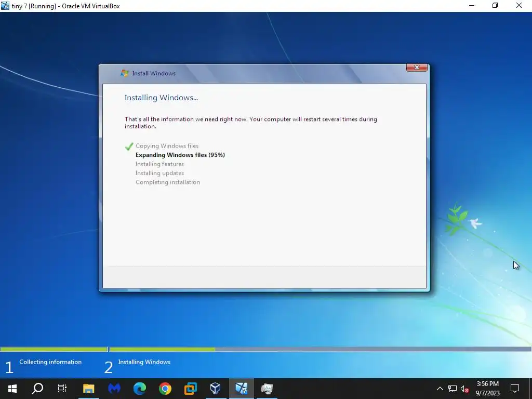
Task: Select the 'Copying Windows files' step text
Action: pos(167,146)
